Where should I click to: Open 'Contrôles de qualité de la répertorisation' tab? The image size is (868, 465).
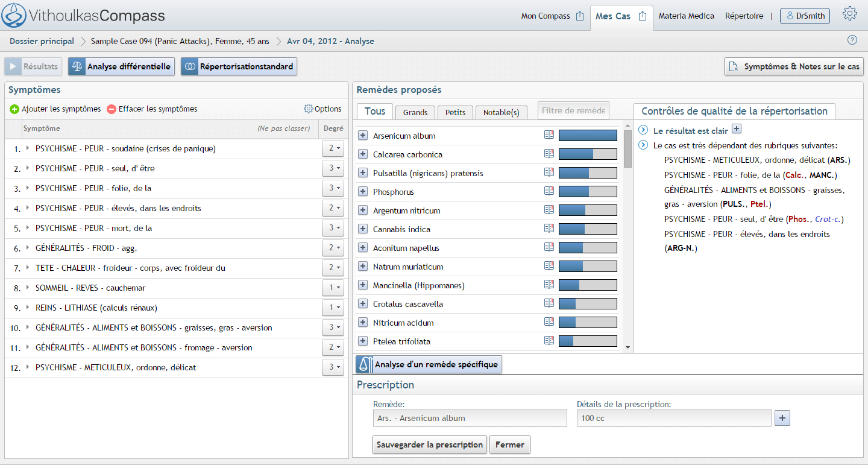pos(734,111)
